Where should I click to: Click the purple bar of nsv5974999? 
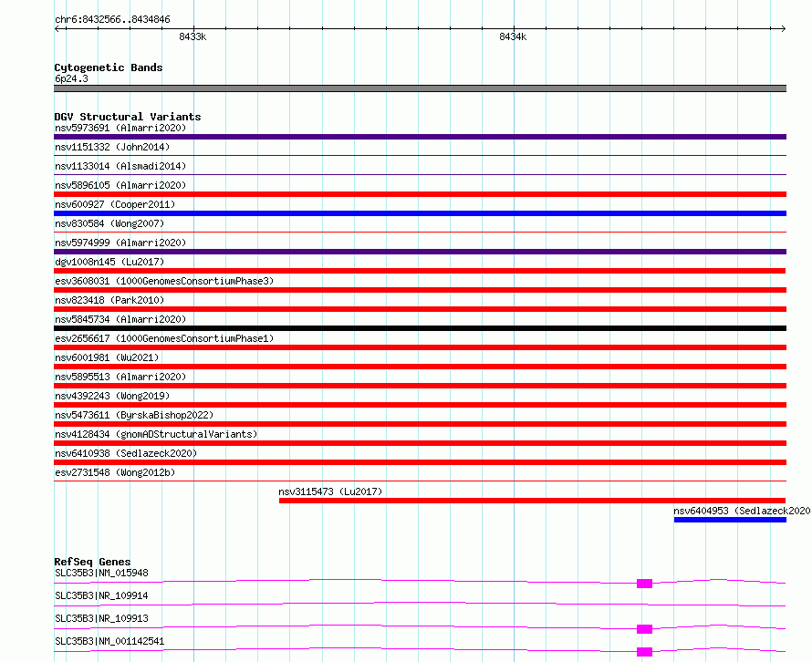(x=420, y=252)
